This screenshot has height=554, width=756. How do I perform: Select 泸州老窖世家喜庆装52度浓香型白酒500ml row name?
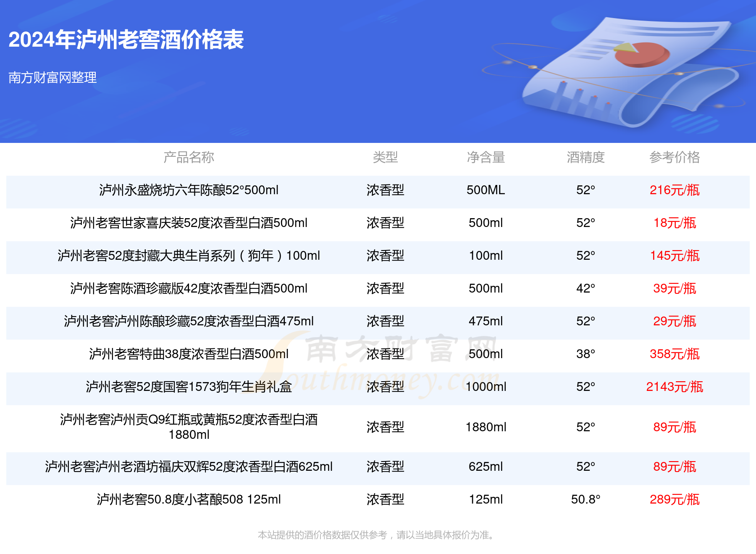[x=189, y=223]
